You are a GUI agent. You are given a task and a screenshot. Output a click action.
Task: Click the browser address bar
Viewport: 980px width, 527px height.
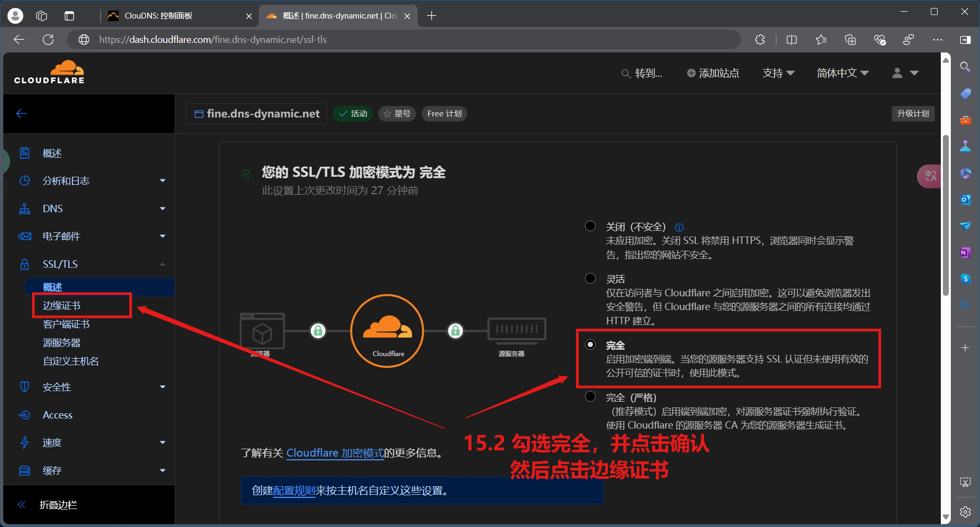click(x=403, y=40)
